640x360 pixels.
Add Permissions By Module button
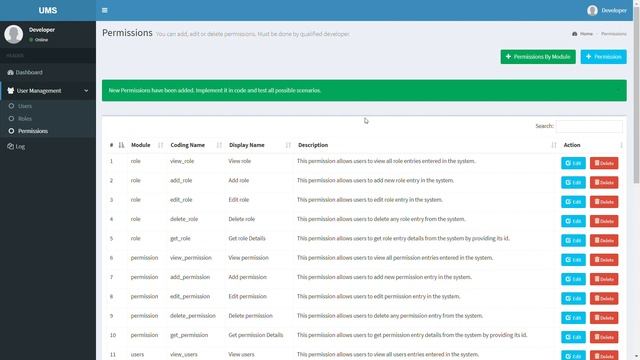[538, 57]
